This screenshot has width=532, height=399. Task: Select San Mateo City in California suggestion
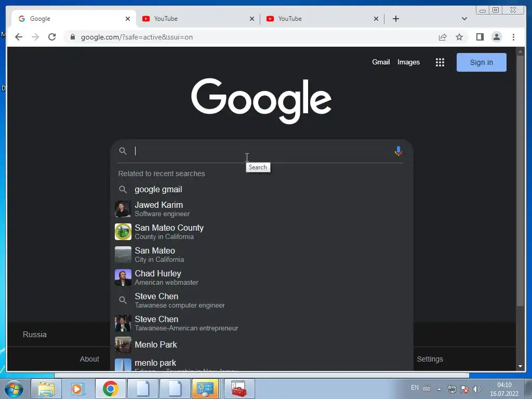tap(261, 255)
